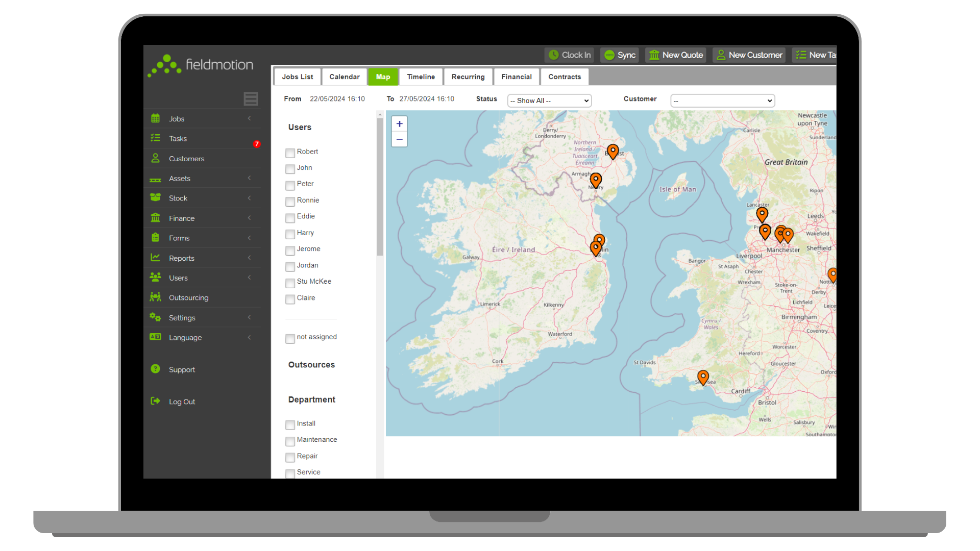
Task: Zoom in on the map
Action: tap(399, 123)
